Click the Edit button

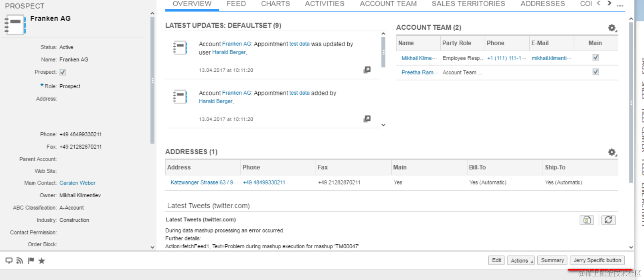tap(496, 260)
